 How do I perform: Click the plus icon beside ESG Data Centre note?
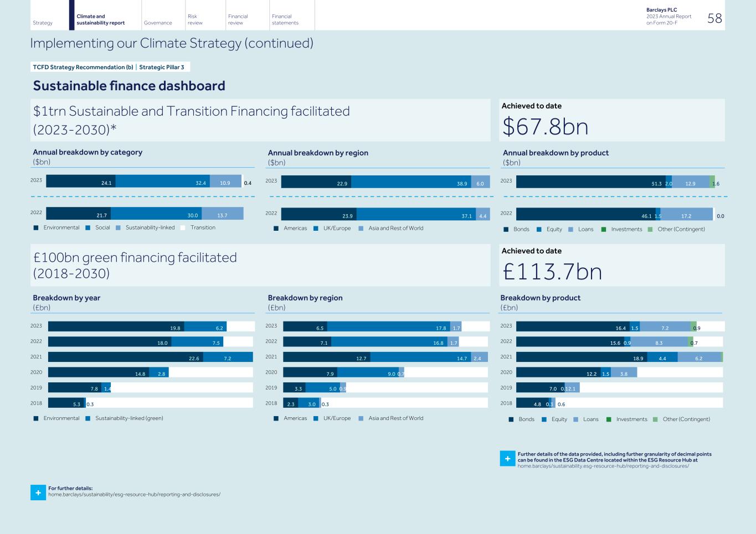(x=507, y=458)
